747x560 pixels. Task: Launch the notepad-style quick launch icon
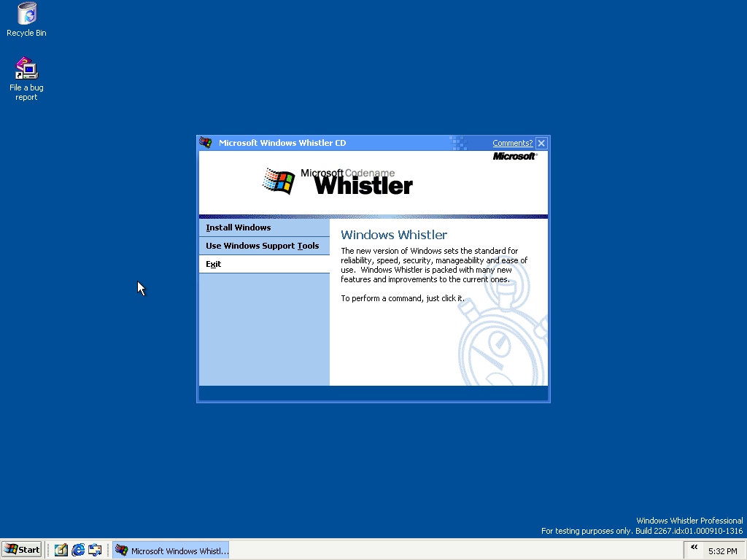61,550
